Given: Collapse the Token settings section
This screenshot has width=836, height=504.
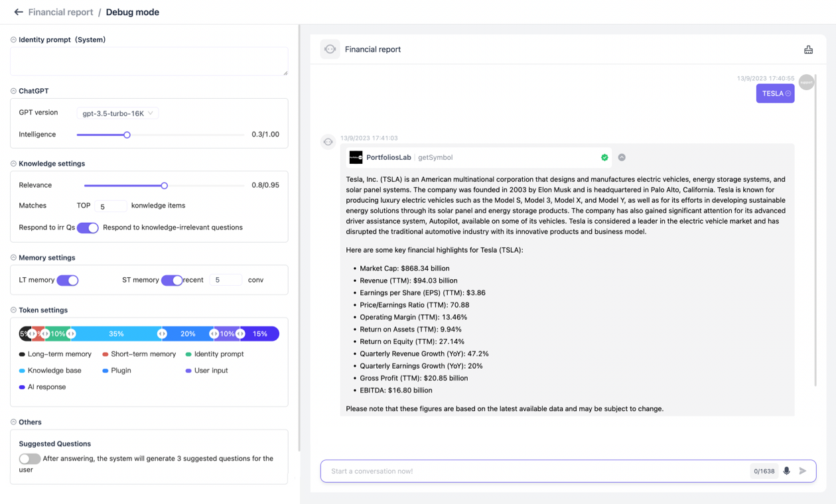Looking at the screenshot, I should click(13, 310).
